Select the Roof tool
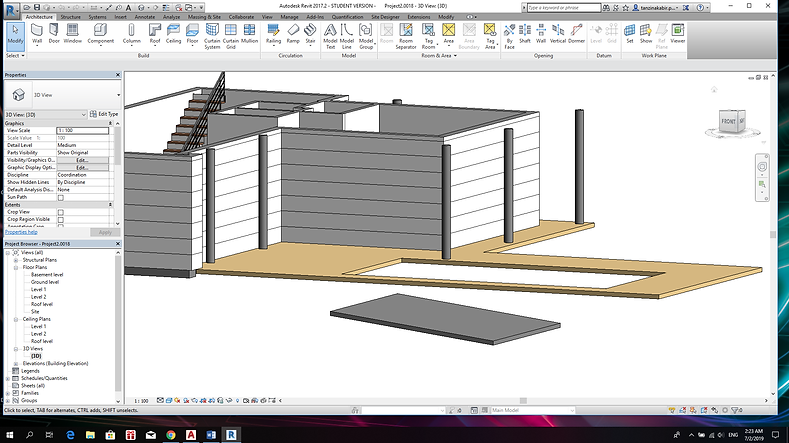The height and width of the screenshot is (443, 789). pyautogui.click(x=155, y=34)
